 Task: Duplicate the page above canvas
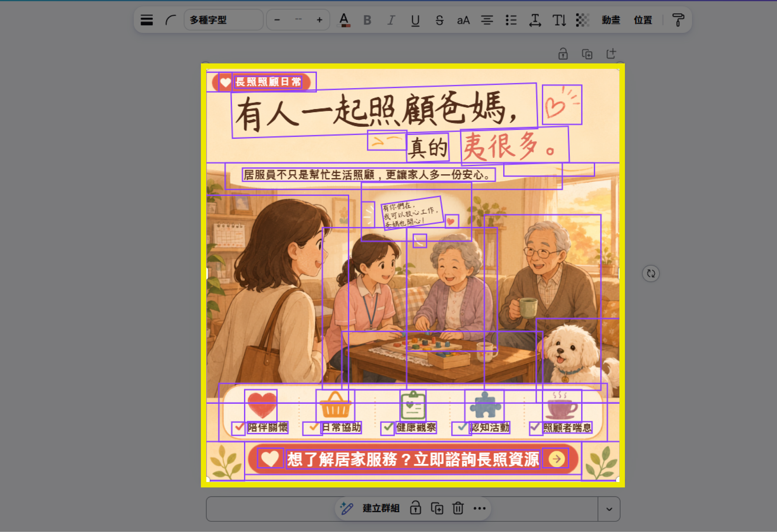click(x=587, y=54)
